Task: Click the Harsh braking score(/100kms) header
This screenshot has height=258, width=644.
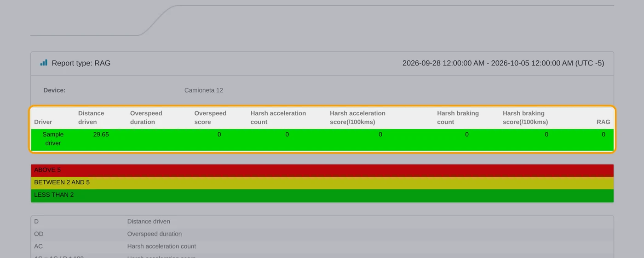Action: 525,117
